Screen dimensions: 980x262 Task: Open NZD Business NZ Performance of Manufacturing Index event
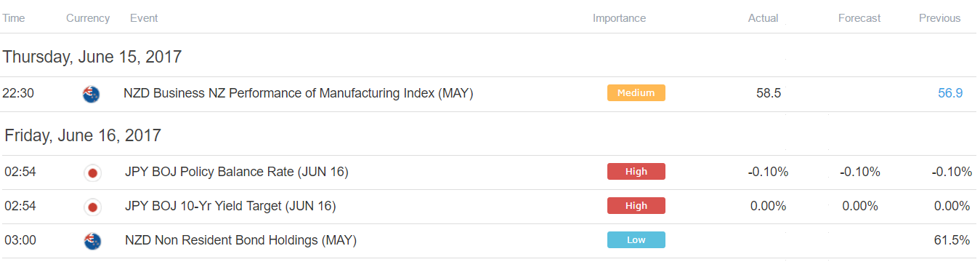pyautogui.click(x=299, y=93)
